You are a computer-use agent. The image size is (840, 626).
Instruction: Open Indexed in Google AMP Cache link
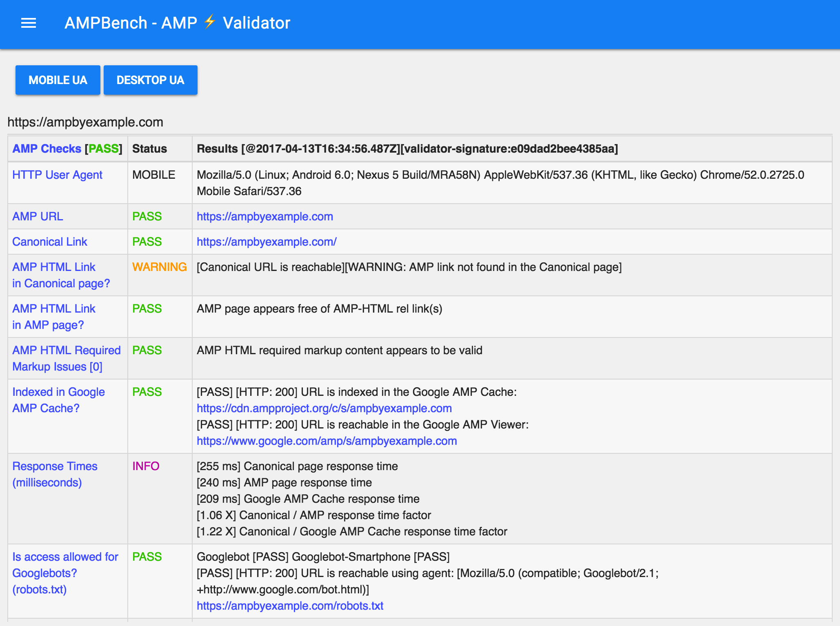pyautogui.click(x=58, y=400)
